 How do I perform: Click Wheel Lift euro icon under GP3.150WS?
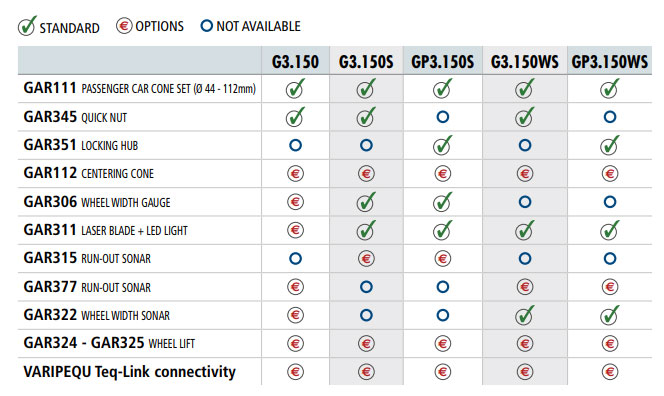point(610,343)
